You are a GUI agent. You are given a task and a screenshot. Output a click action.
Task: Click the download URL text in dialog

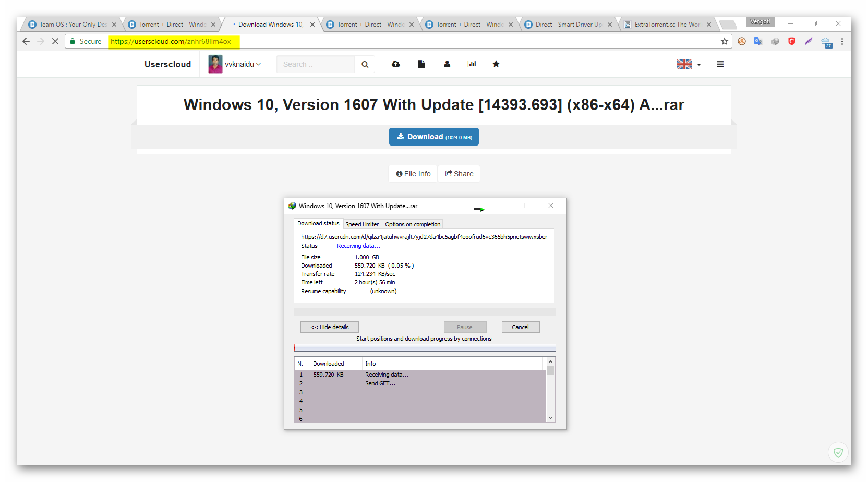tap(424, 237)
